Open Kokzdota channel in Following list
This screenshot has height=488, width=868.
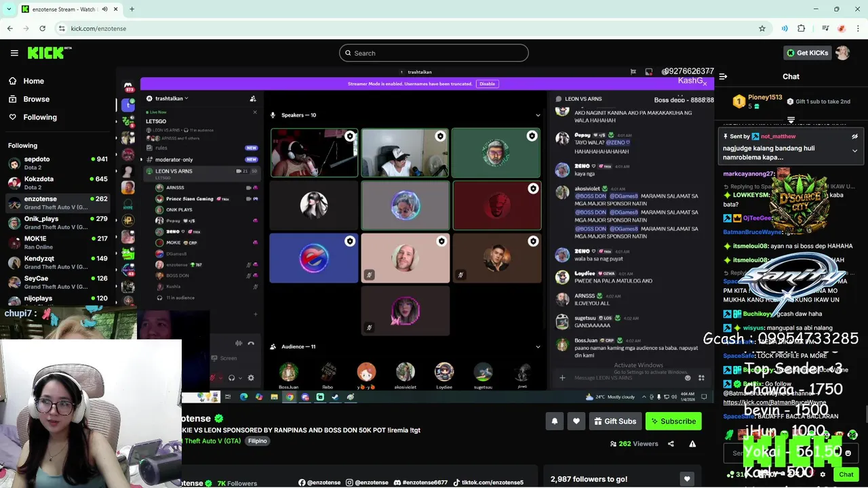click(58, 183)
